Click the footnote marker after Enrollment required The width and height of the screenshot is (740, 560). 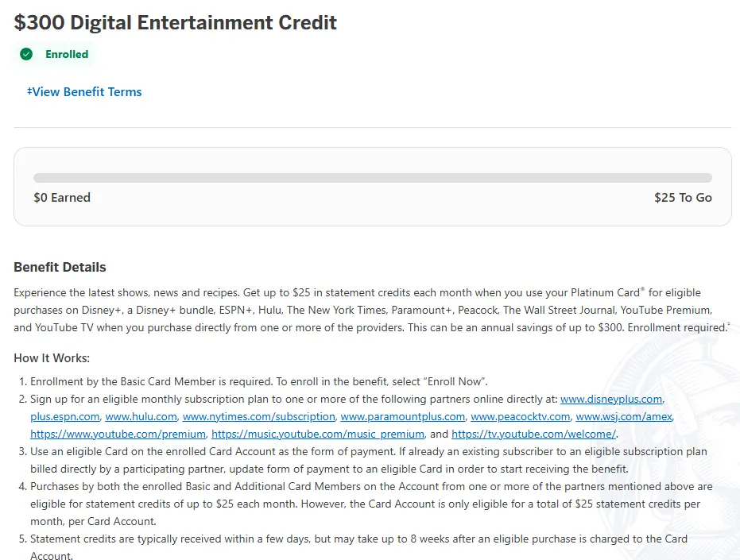pos(728,324)
